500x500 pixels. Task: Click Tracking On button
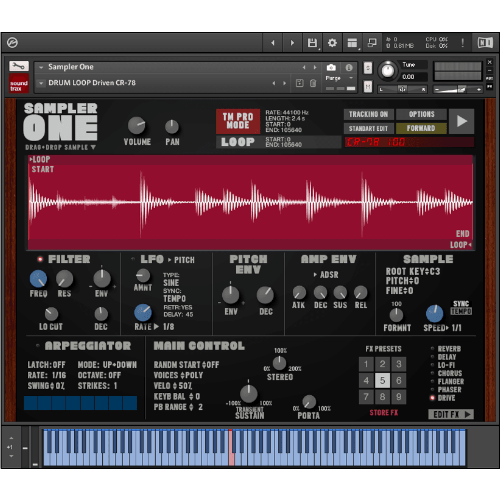369,114
